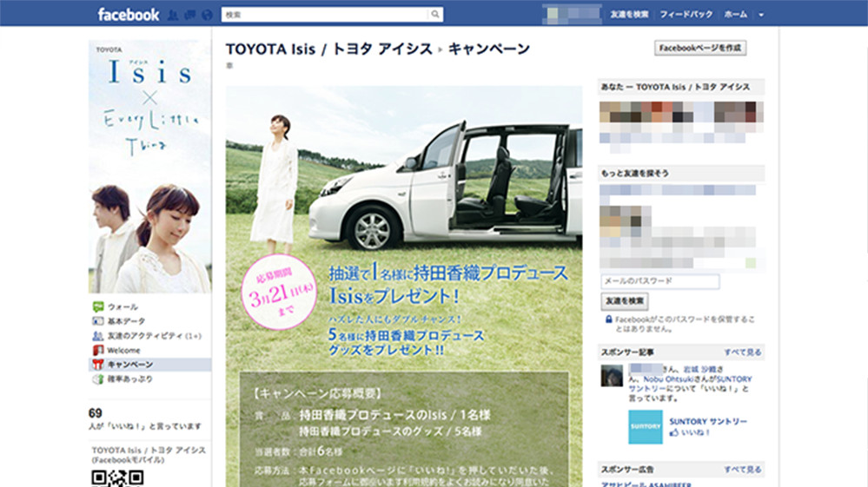
Task: Click the ウォール speech bubble icon
Action: pyautogui.click(x=98, y=306)
